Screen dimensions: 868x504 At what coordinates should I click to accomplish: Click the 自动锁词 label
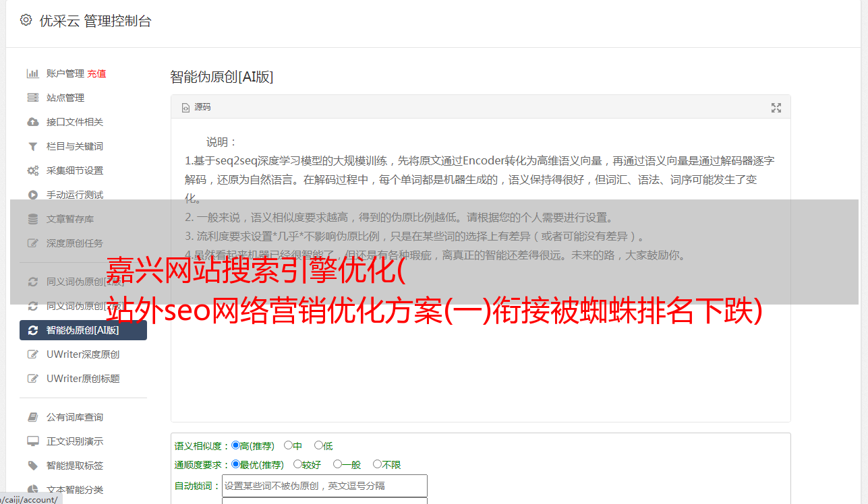[x=197, y=486]
